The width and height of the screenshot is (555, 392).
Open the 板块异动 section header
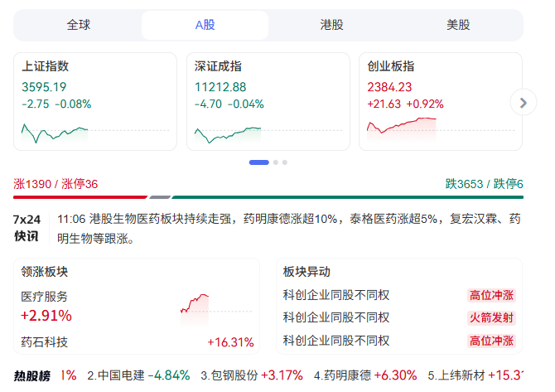[x=306, y=272]
